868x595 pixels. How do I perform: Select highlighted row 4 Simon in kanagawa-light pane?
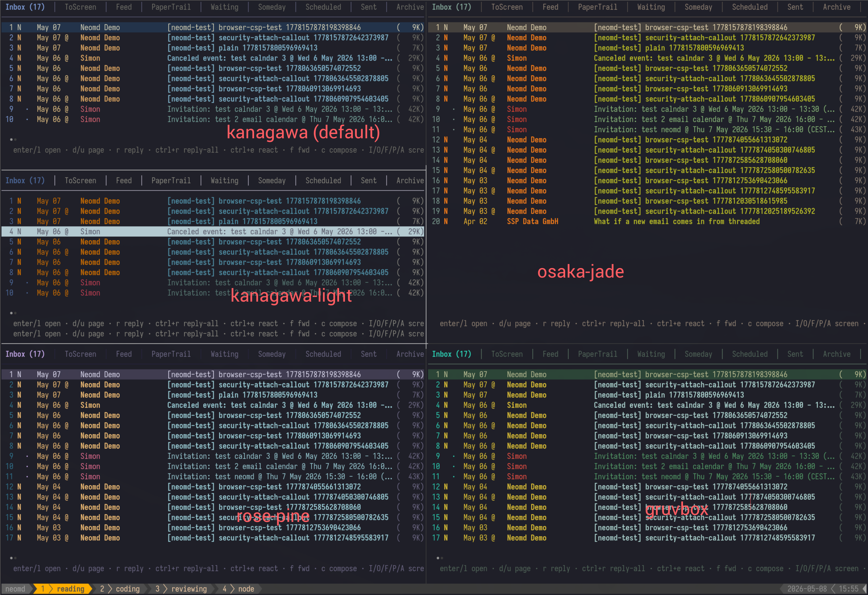(213, 231)
